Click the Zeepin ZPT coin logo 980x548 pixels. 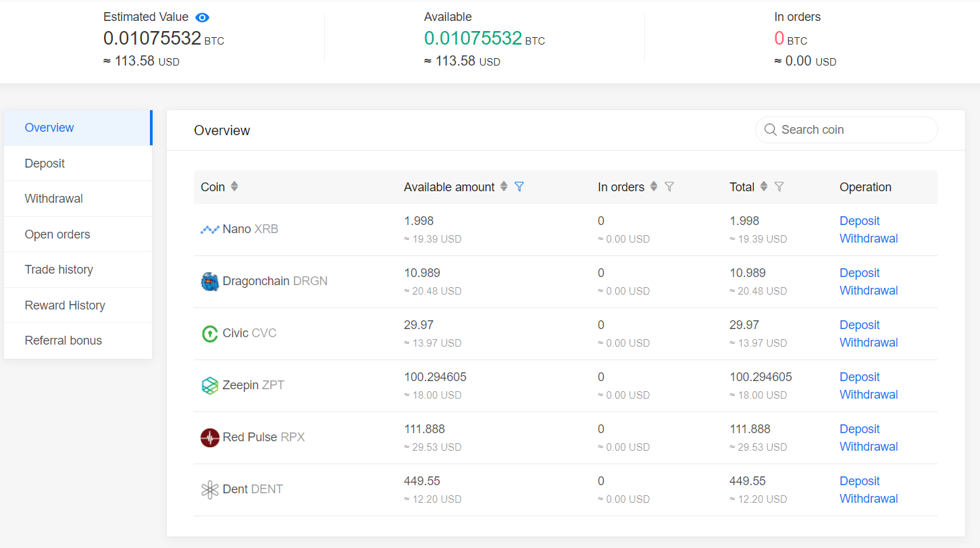210,386
